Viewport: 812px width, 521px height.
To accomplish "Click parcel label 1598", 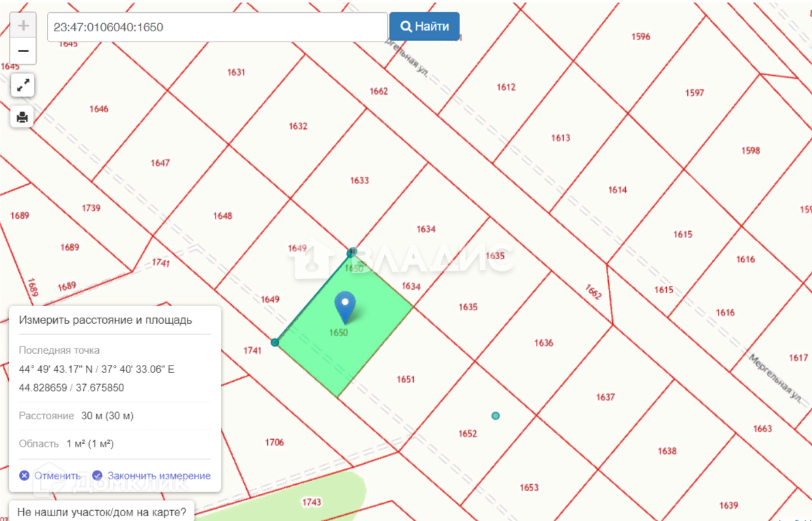I will click(x=751, y=151).
